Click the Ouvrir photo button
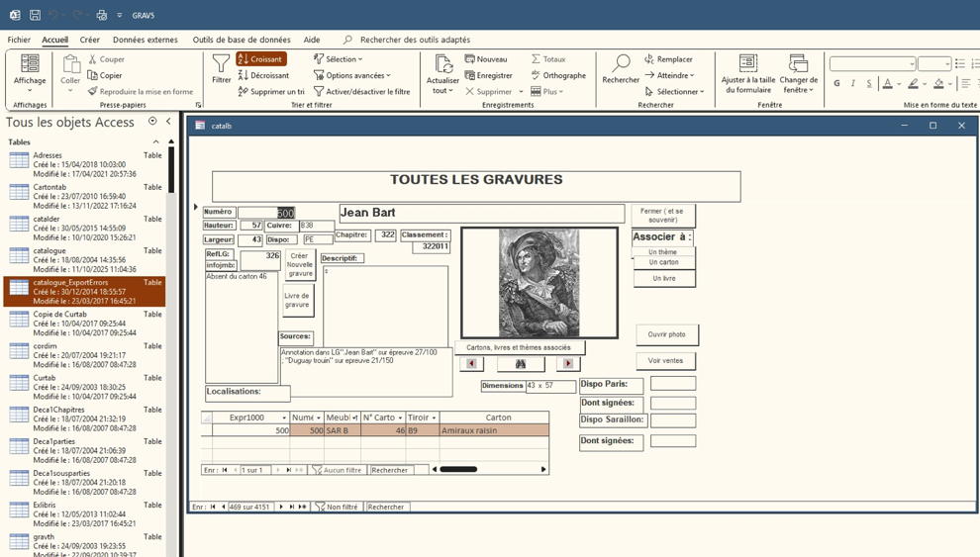 [x=667, y=334]
